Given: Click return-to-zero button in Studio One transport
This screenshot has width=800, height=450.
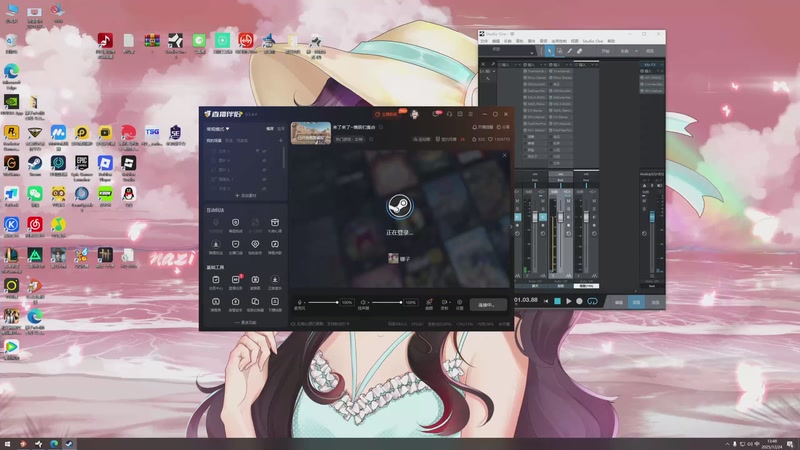Looking at the screenshot, I should (546, 302).
